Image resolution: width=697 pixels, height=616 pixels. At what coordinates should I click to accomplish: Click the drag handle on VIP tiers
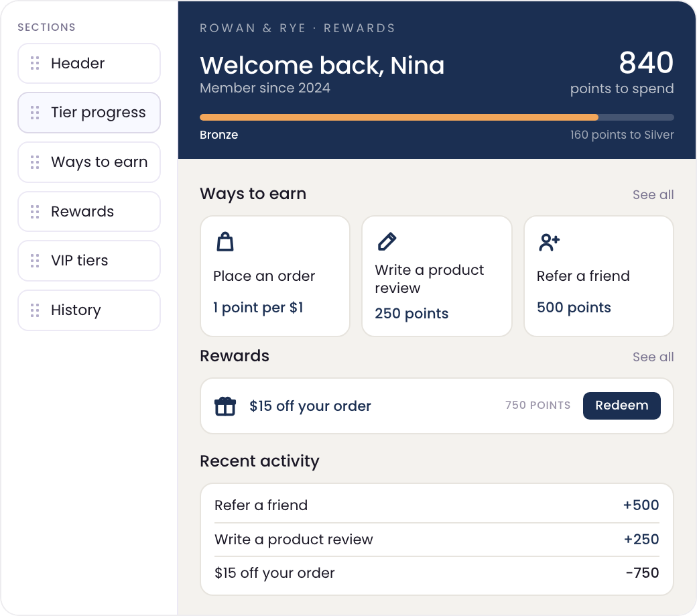[x=35, y=261]
